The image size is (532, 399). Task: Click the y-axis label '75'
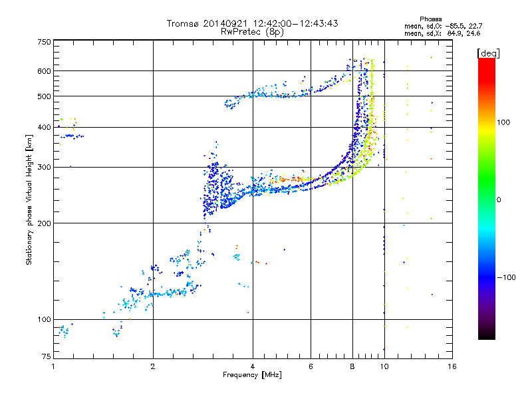pos(47,356)
